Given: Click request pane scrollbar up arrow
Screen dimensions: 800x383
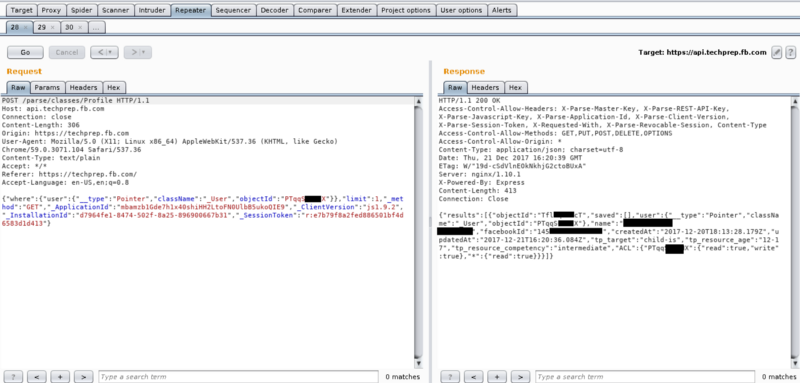Looking at the screenshot, I should (x=419, y=101).
